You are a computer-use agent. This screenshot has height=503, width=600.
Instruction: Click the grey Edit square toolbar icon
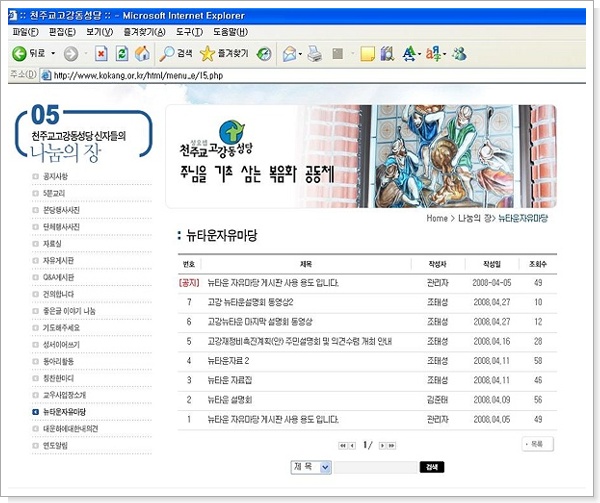coord(338,54)
